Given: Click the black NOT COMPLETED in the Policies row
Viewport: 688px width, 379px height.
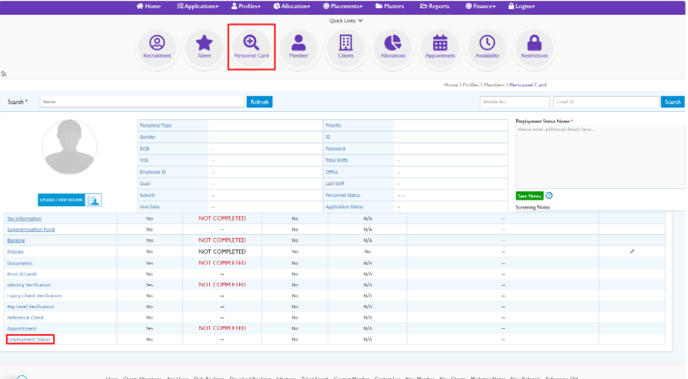Looking at the screenshot, I should (222, 252).
